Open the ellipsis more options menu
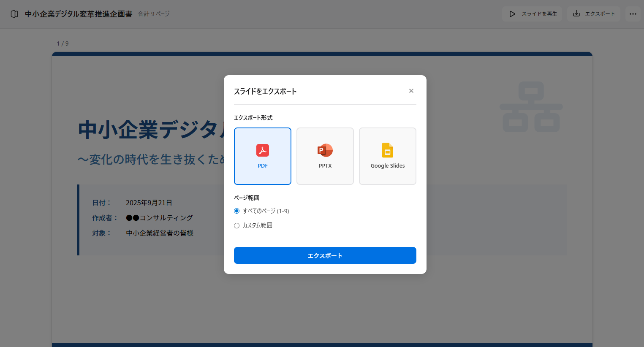 pos(633,14)
